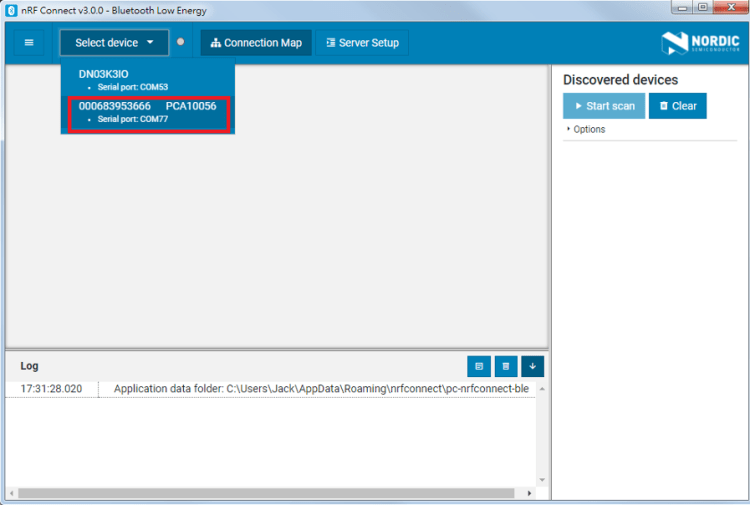Clear the discovered devices list
Viewport: 750px width, 505px height.
point(677,106)
